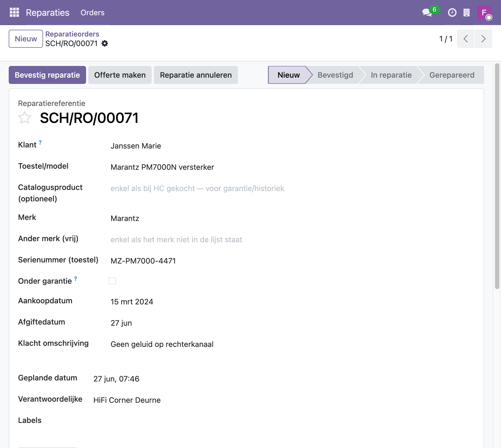The height and width of the screenshot is (448, 501).
Task: Click the Bevestig reparatie button
Action: (47, 75)
